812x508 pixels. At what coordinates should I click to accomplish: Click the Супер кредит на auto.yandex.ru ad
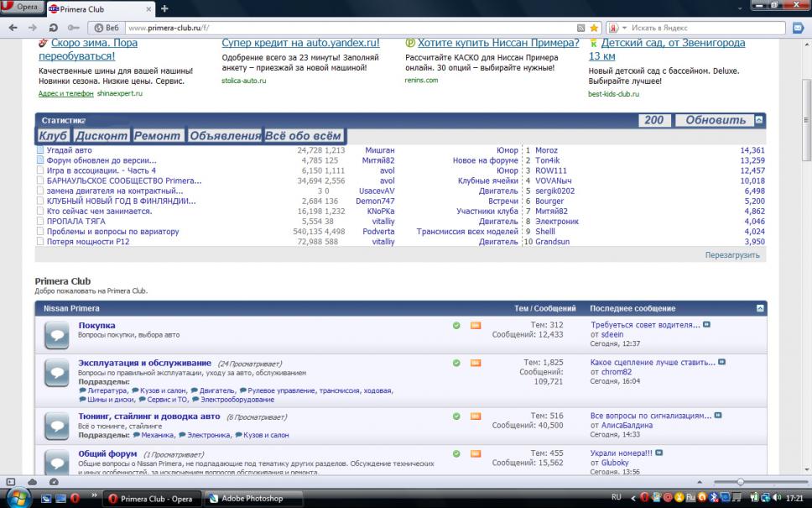click(x=300, y=43)
